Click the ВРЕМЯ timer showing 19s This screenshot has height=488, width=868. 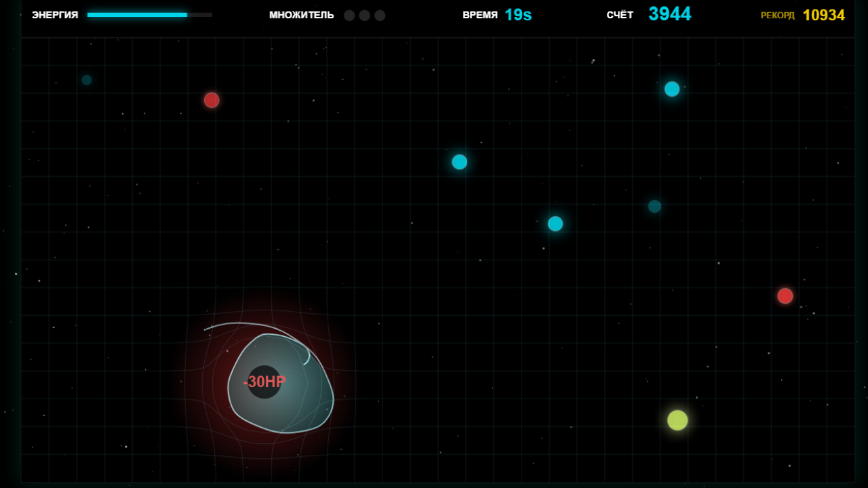518,14
